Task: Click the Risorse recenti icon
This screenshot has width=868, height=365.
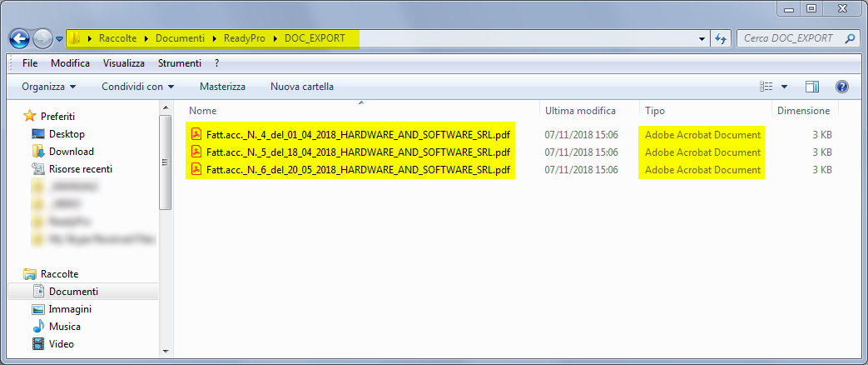Action: coord(38,169)
